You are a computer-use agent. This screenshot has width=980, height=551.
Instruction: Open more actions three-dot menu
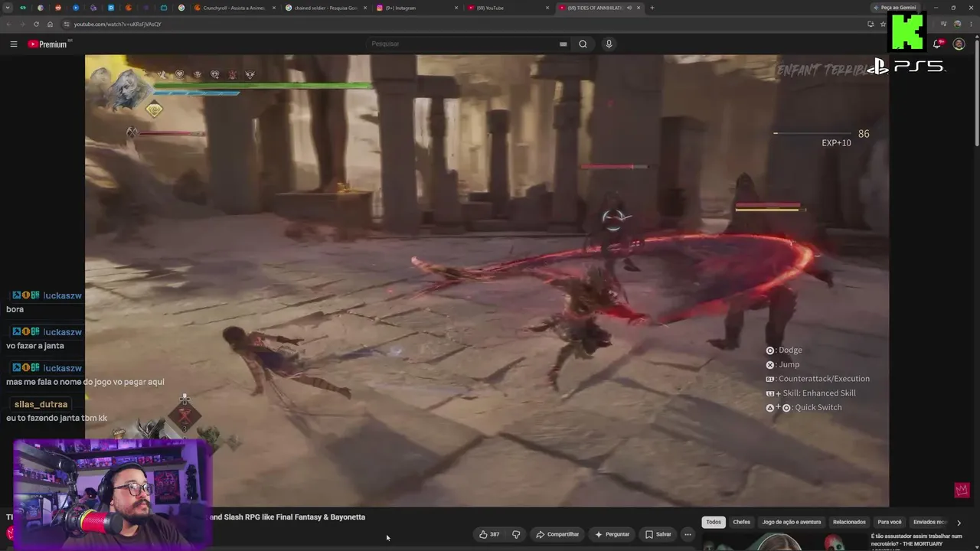point(688,534)
